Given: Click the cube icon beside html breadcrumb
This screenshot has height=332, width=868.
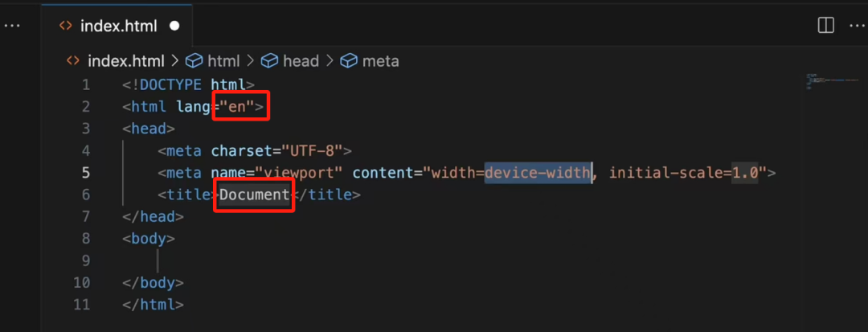Looking at the screenshot, I should pyautogui.click(x=194, y=61).
